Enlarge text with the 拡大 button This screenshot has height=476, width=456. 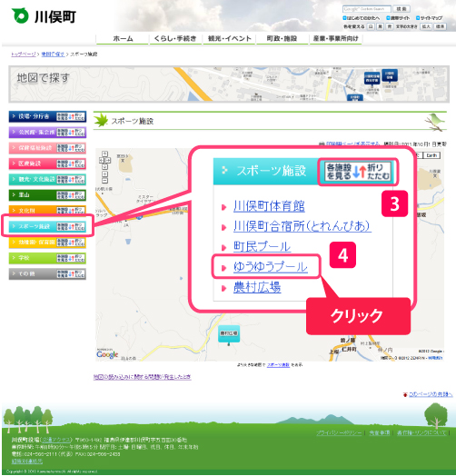click(x=426, y=26)
